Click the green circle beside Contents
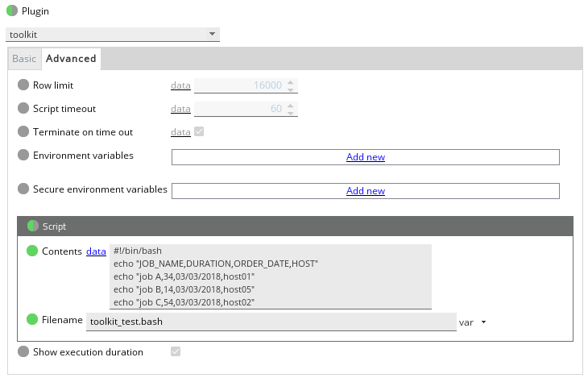Viewport: 588px width, 378px height. click(x=32, y=251)
